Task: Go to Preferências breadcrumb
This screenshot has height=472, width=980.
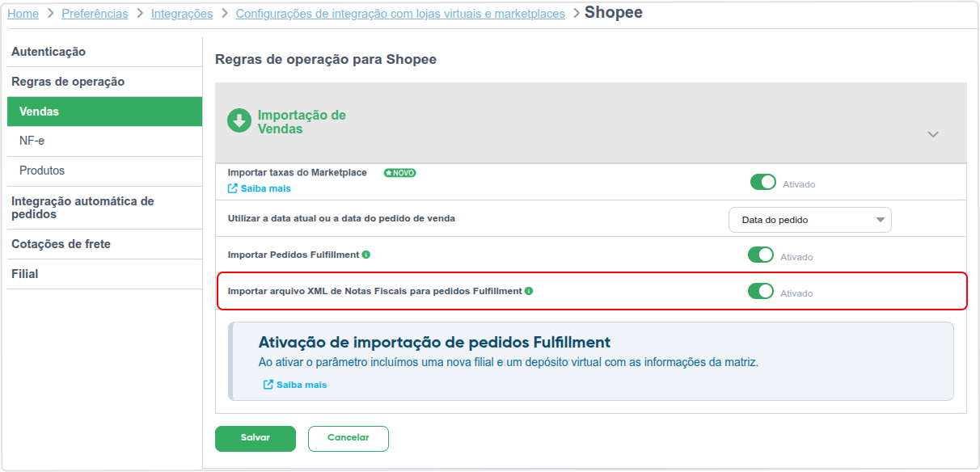Action: (95, 14)
